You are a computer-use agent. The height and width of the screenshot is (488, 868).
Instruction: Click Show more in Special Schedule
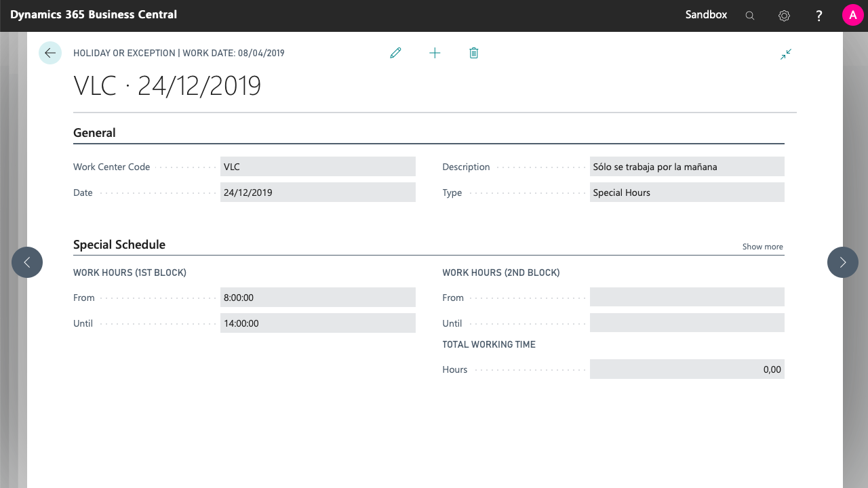[x=762, y=247]
